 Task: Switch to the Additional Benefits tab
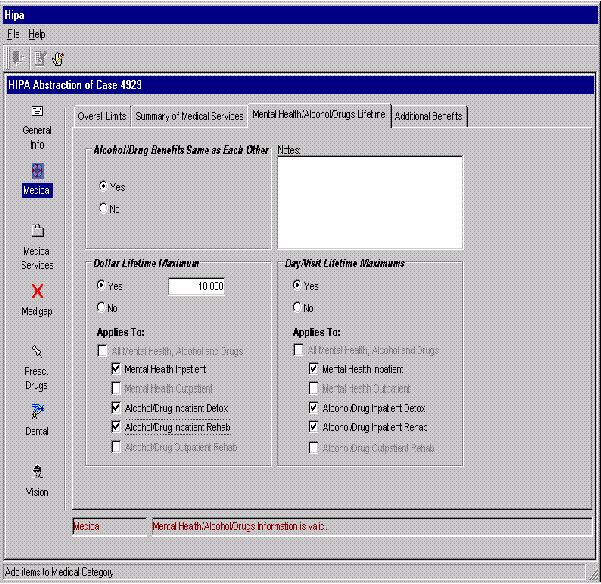point(429,116)
